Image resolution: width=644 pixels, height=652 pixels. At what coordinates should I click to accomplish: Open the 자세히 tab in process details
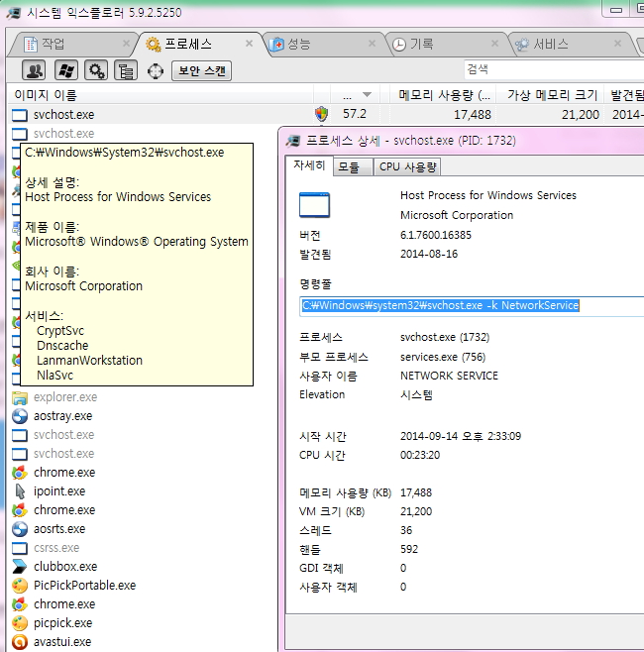click(309, 165)
